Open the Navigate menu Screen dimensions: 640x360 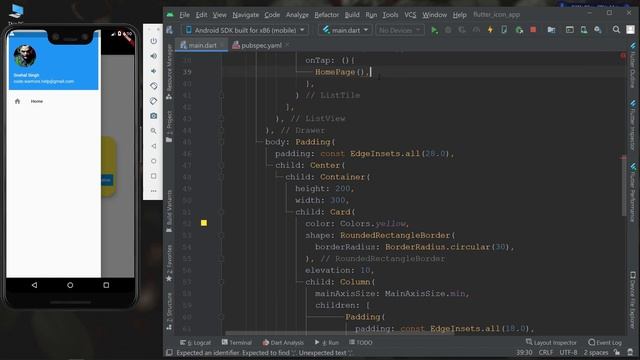246,15
